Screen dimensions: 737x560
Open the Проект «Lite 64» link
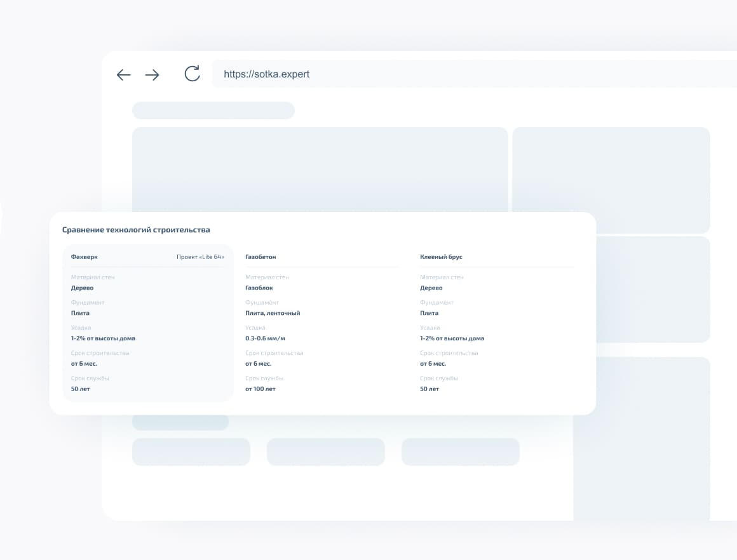200,257
